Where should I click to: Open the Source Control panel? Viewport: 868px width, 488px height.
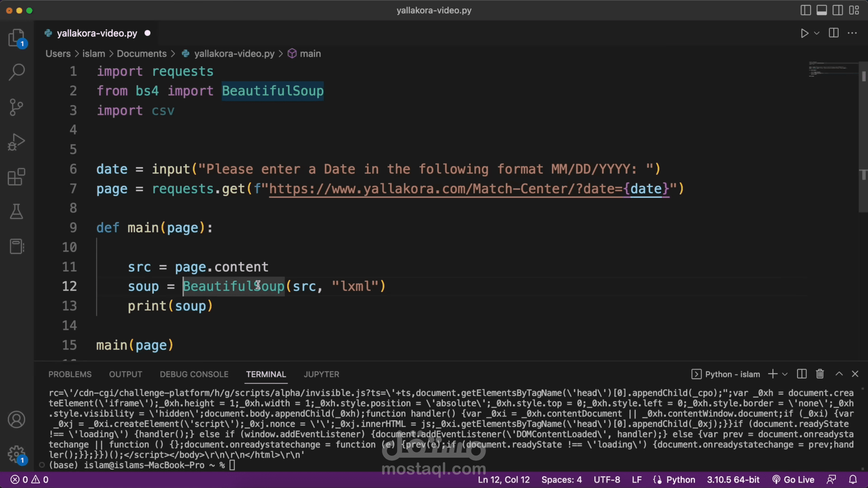coord(16,107)
